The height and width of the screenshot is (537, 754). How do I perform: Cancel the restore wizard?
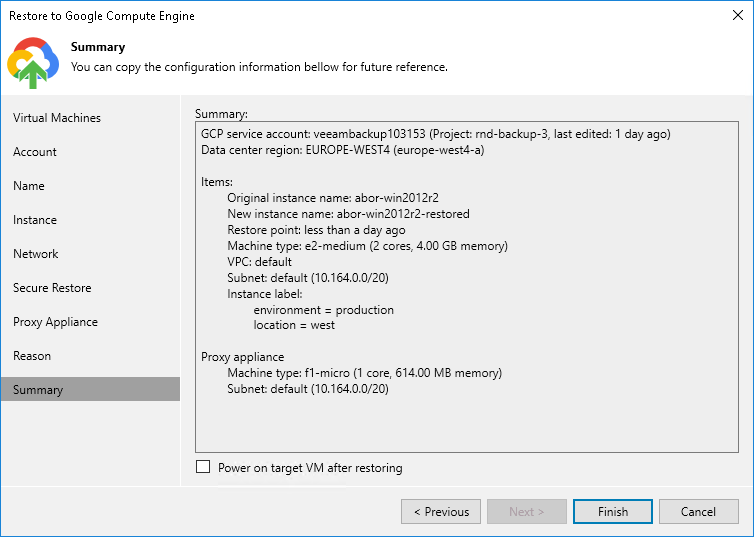[698, 512]
